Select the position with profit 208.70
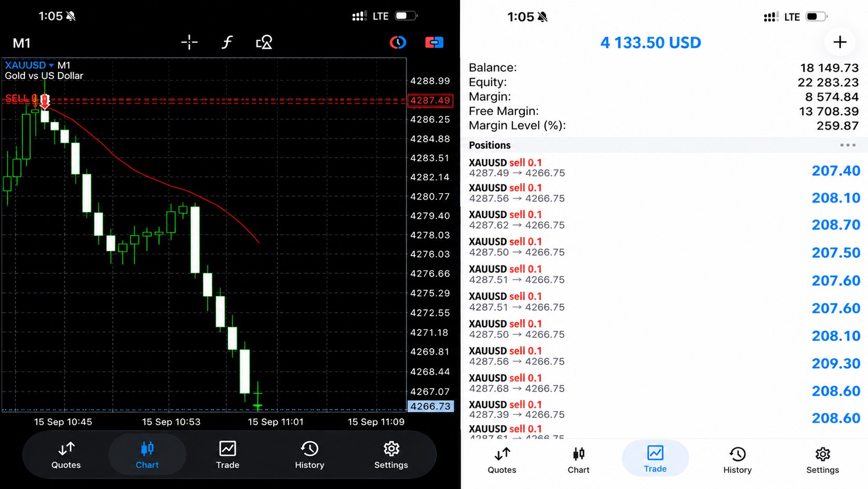 pos(664,220)
